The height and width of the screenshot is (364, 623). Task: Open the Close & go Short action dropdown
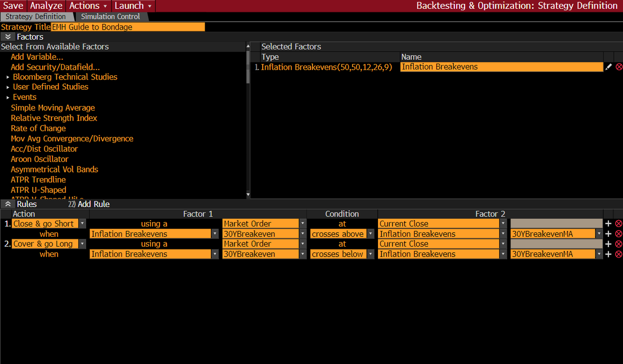point(82,223)
